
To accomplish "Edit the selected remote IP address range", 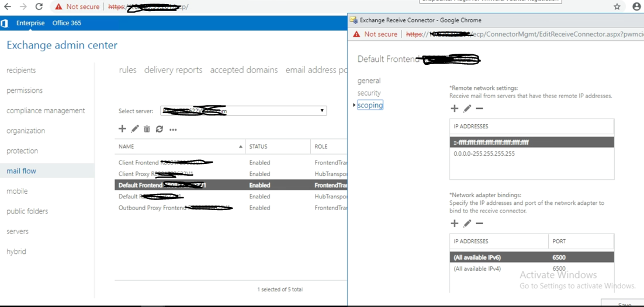I will click(x=467, y=109).
